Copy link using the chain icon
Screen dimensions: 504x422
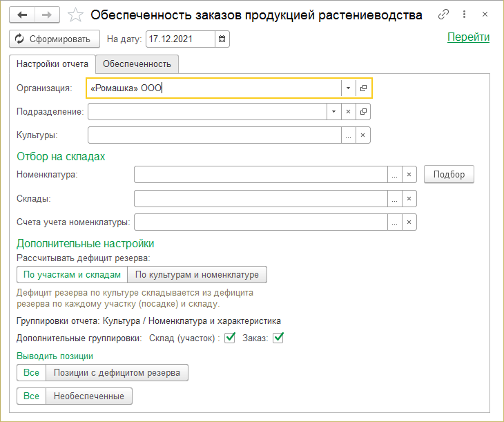pos(444,15)
